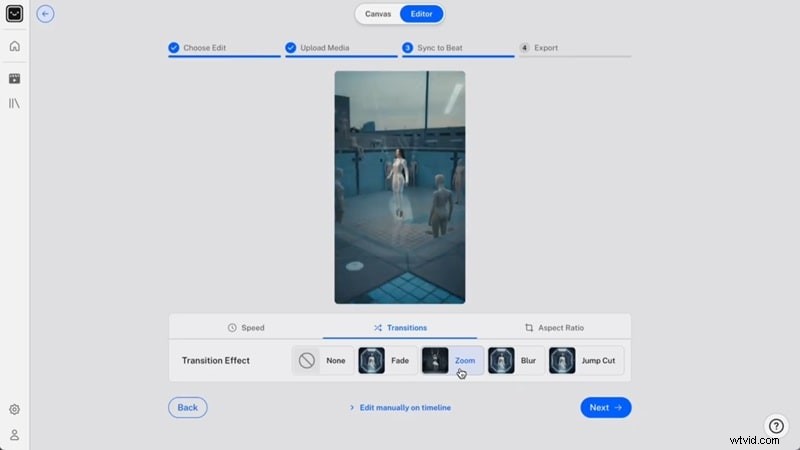800x450 pixels.
Task: Open the user profile icon
Action: 14,435
